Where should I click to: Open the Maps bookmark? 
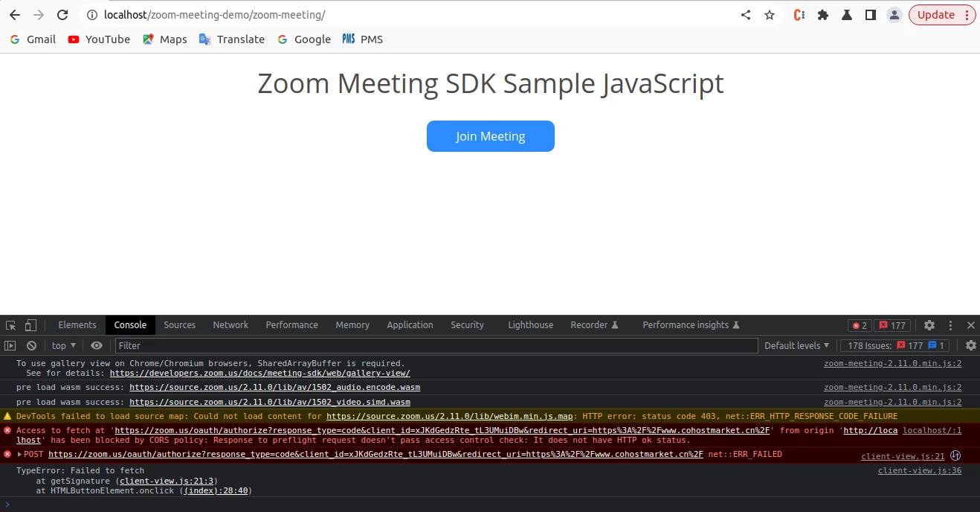pos(165,39)
